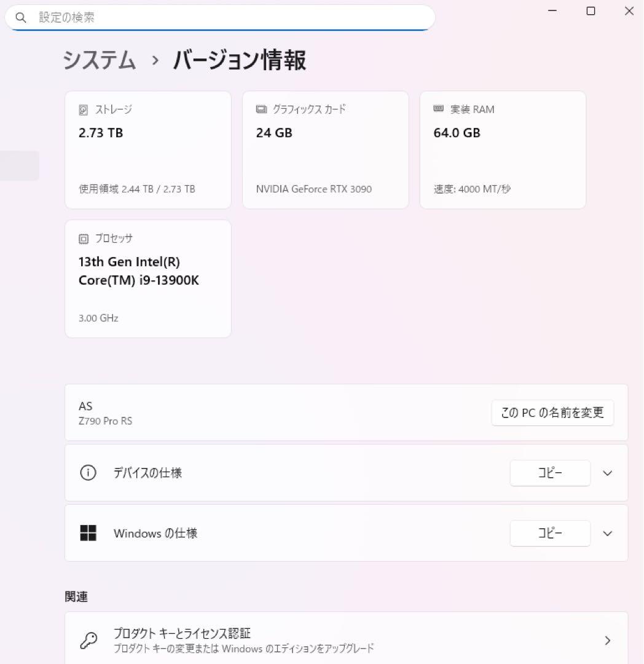Viewport: 644px width, 664px height.
Task: Select the バージョン情報 breadcrumb
Action: pos(240,61)
